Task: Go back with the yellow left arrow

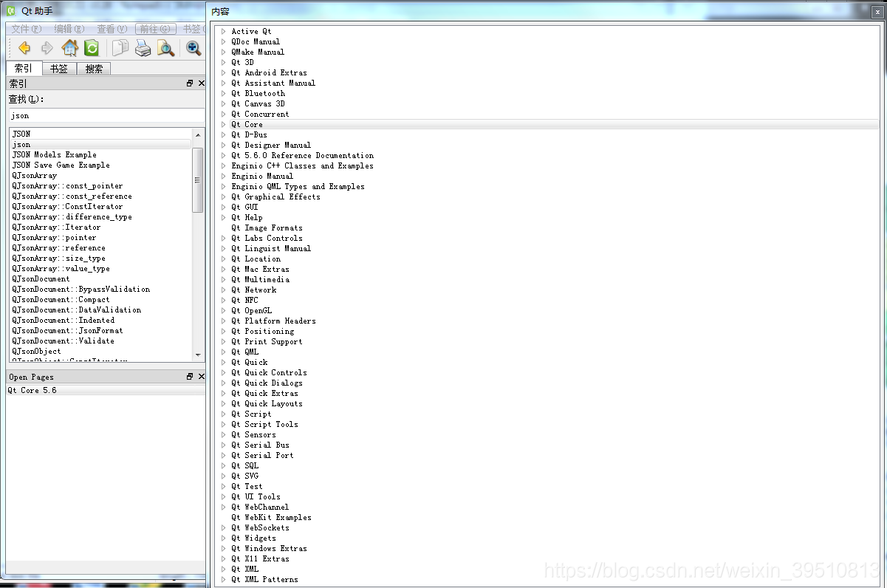Action: coord(24,48)
